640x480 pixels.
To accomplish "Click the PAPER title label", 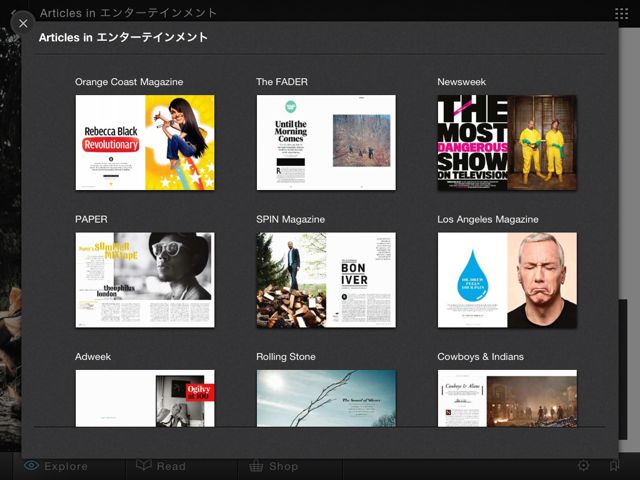I will pos(91,219).
